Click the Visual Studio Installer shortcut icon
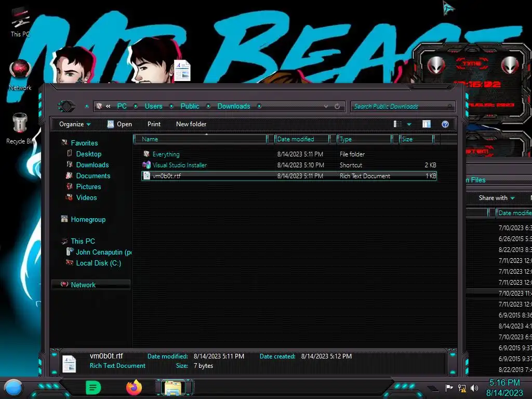Image resolution: width=532 pixels, height=399 pixels. coord(146,165)
